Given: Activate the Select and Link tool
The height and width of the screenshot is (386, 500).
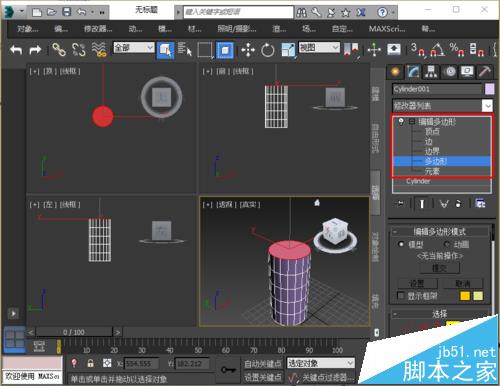Looking at the screenshot, I should click(59, 50).
